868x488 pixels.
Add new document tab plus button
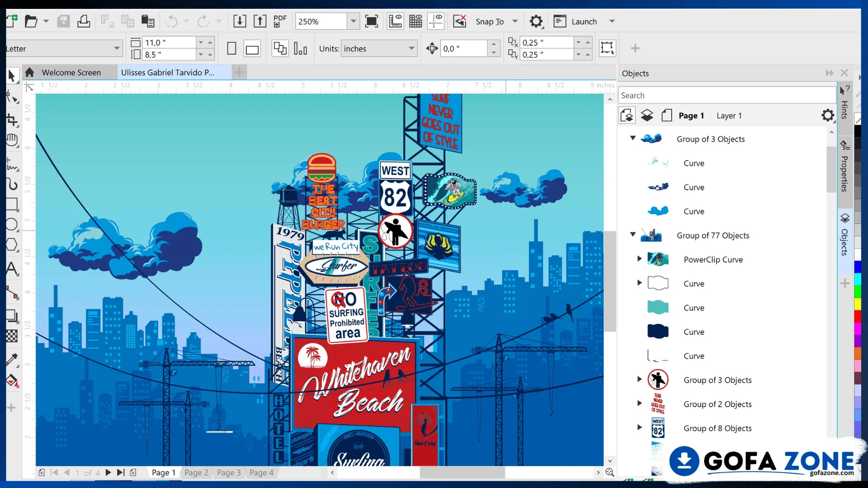(239, 72)
